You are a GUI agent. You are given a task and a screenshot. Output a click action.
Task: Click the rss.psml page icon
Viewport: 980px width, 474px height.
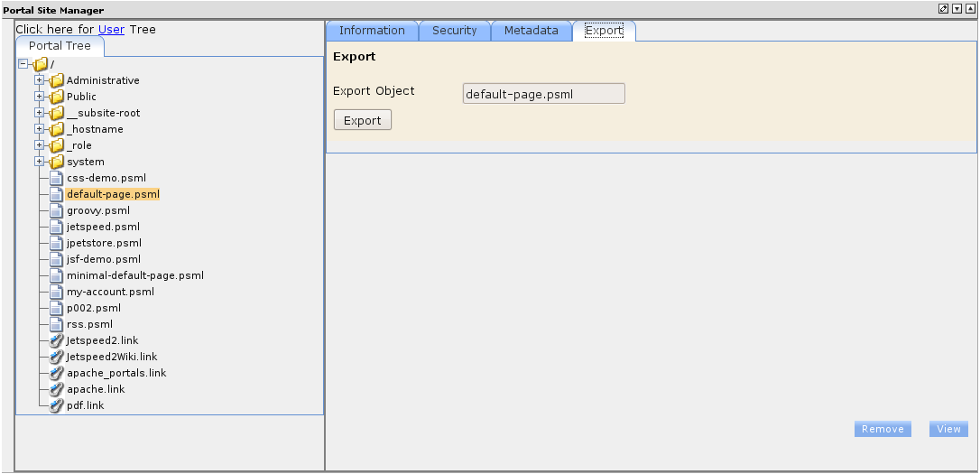pos(57,324)
